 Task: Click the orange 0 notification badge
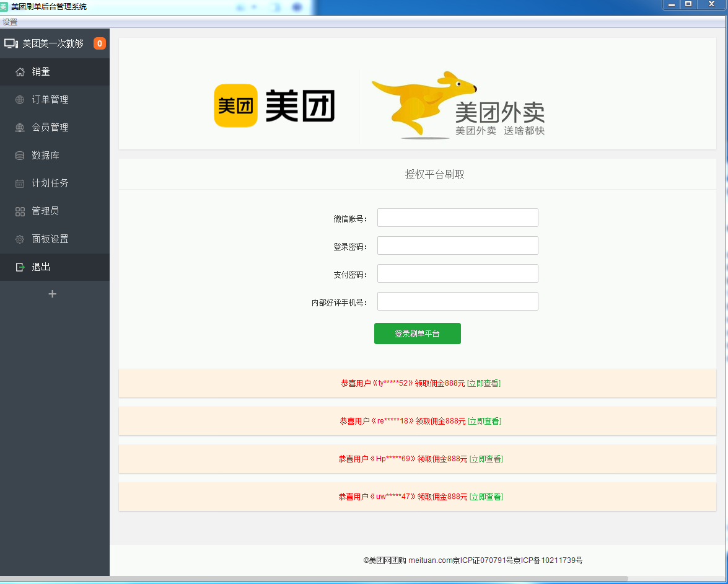[x=99, y=43]
